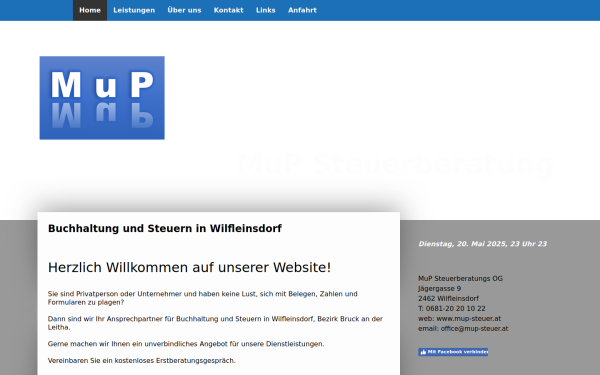
Task: Click the MuP logo image
Action: click(102, 98)
